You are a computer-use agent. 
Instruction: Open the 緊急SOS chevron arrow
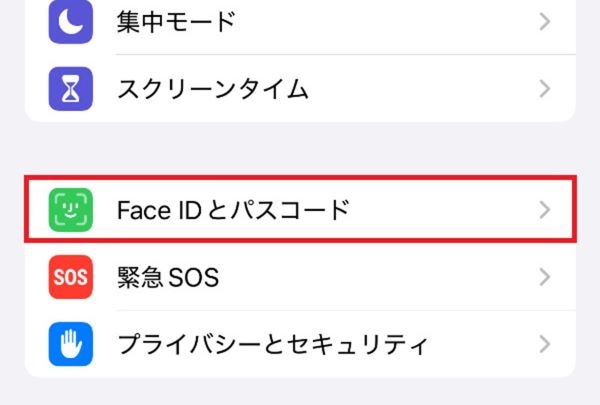(x=545, y=277)
